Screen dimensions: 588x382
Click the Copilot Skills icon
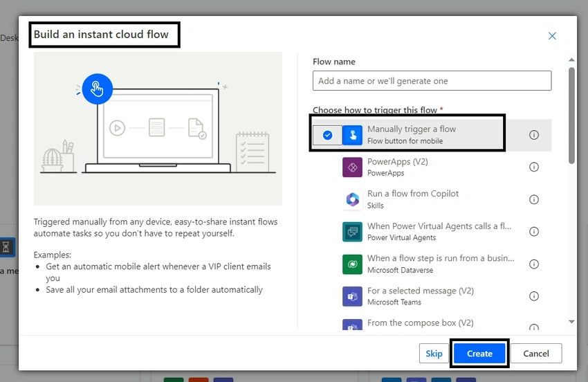(x=353, y=199)
